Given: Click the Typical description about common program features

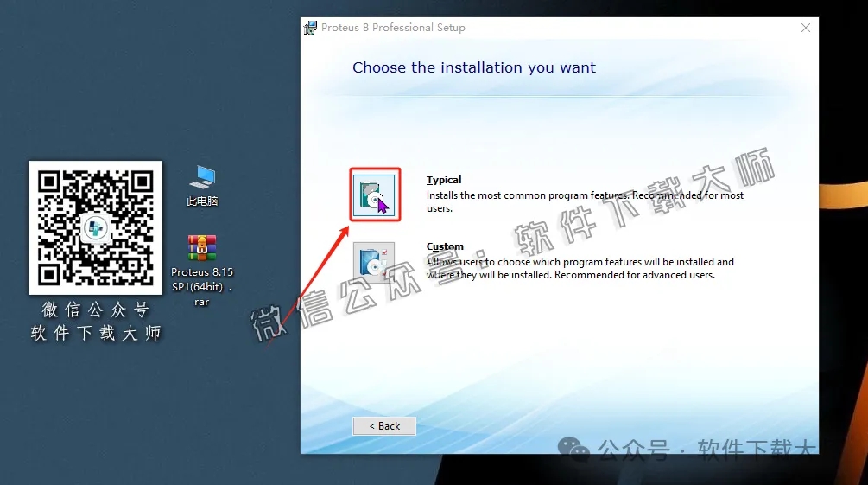Looking at the screenshot, I should pyautogui.click(x=585, y=196).
